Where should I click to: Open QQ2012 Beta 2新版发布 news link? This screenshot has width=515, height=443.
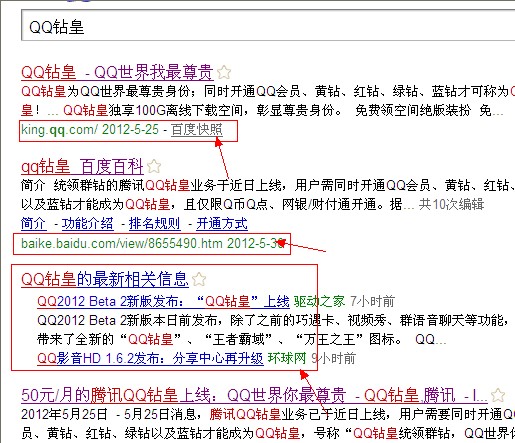pyautogui.click(x=163, y=301)
